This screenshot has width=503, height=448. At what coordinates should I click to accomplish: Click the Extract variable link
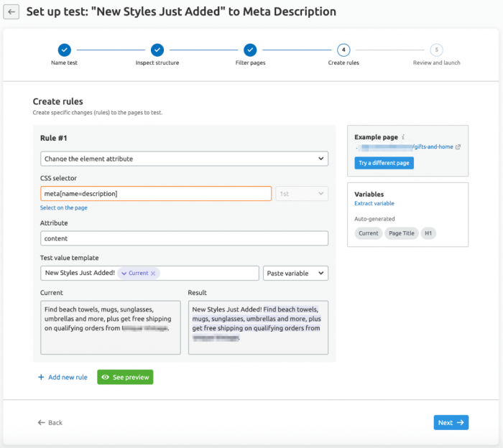click(x=374, y=203)
